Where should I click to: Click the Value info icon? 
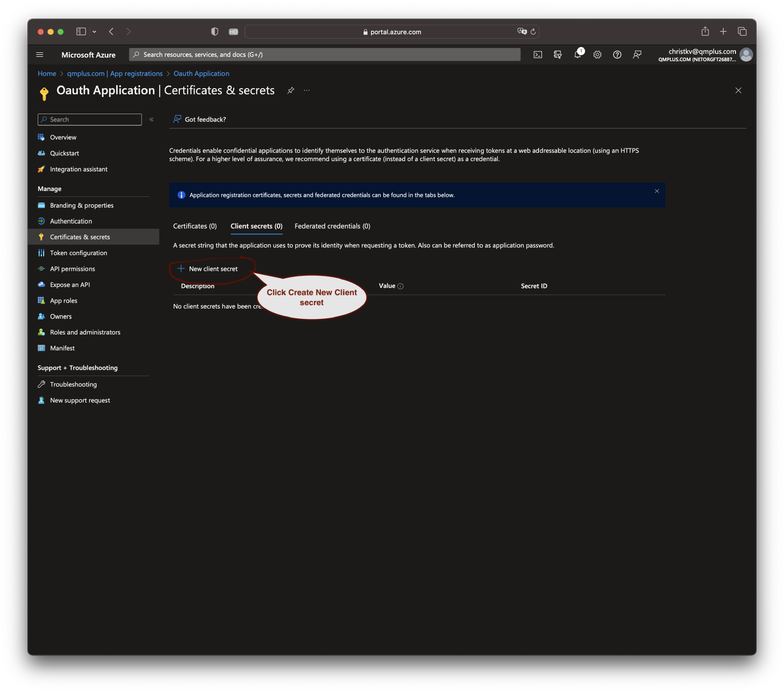tap(400, 286)
